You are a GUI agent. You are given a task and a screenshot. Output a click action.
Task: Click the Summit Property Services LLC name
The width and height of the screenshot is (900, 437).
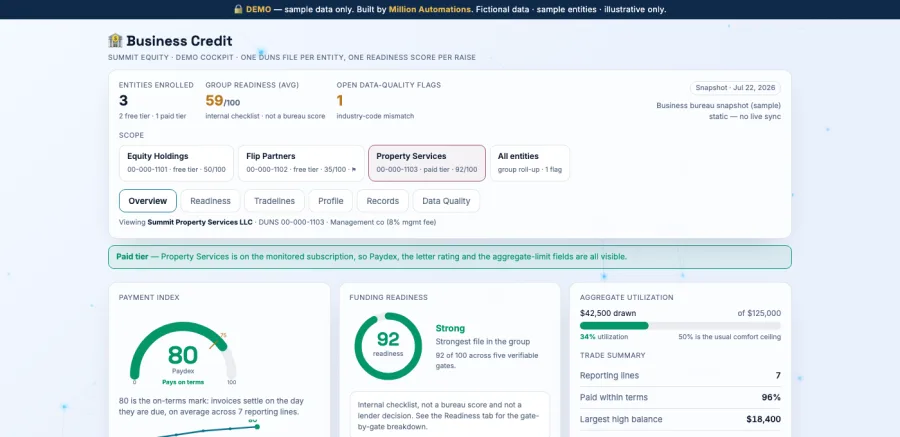[x=200, y=222]
